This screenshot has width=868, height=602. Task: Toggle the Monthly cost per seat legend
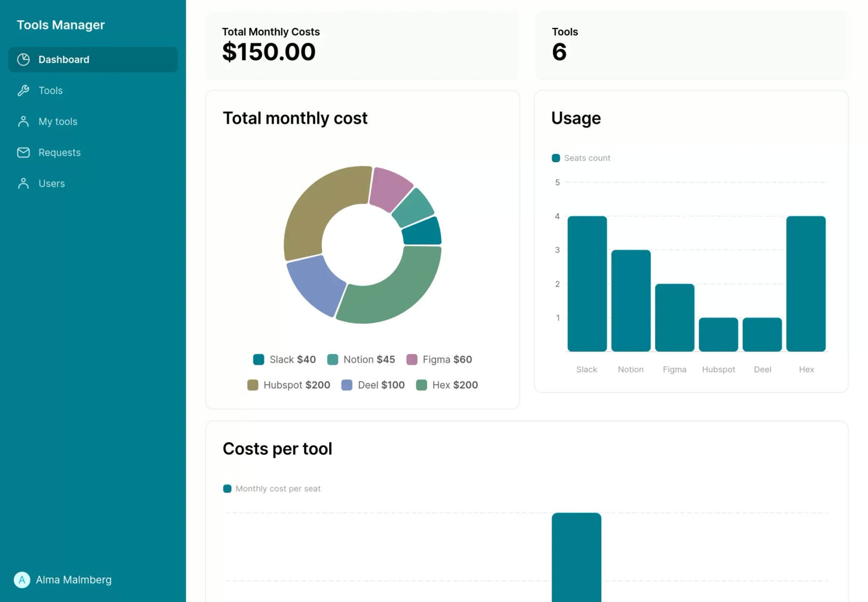272,489
